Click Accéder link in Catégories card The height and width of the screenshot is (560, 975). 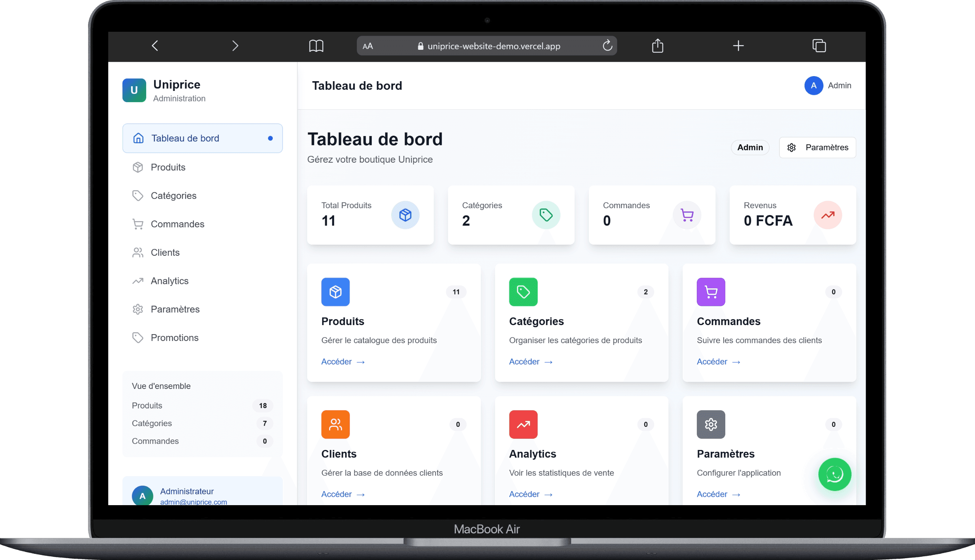click(530, 362)
